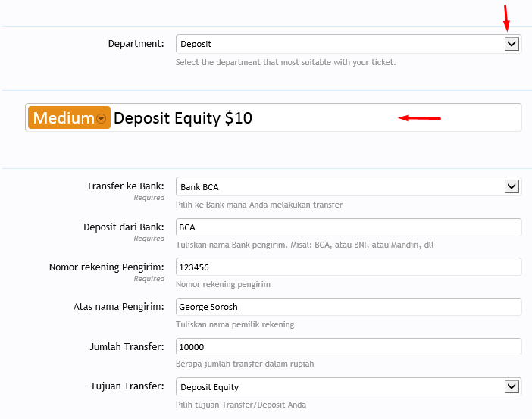
Task: Click the Transfer ke Bank arrow button
Action: (512, 186)
